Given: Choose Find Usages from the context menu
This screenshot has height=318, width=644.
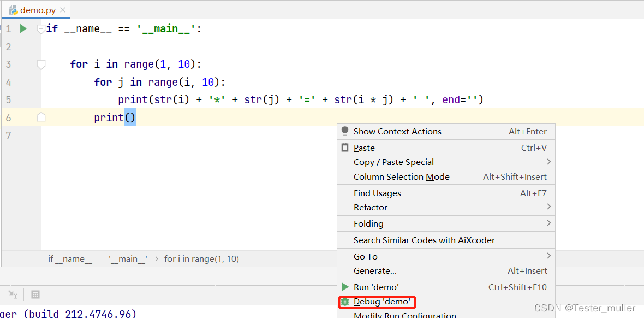Looking at the screenshot, I should click(x=446, y=193).
